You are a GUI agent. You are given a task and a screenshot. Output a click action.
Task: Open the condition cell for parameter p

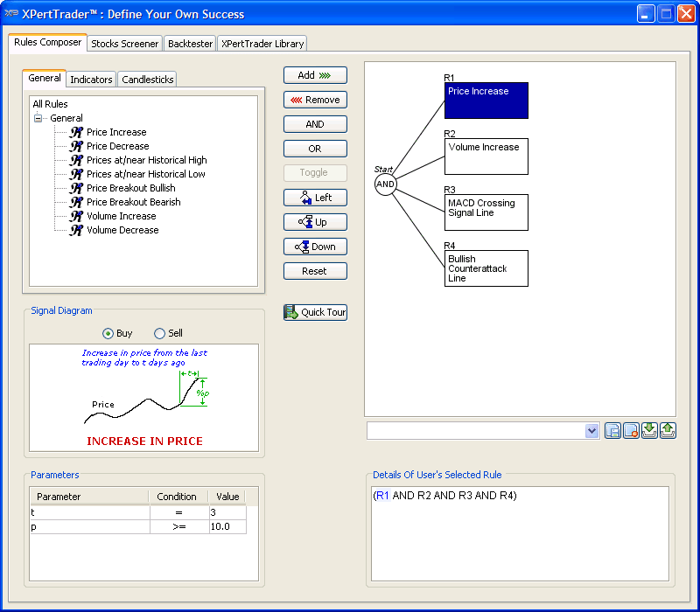coord(177,526)
